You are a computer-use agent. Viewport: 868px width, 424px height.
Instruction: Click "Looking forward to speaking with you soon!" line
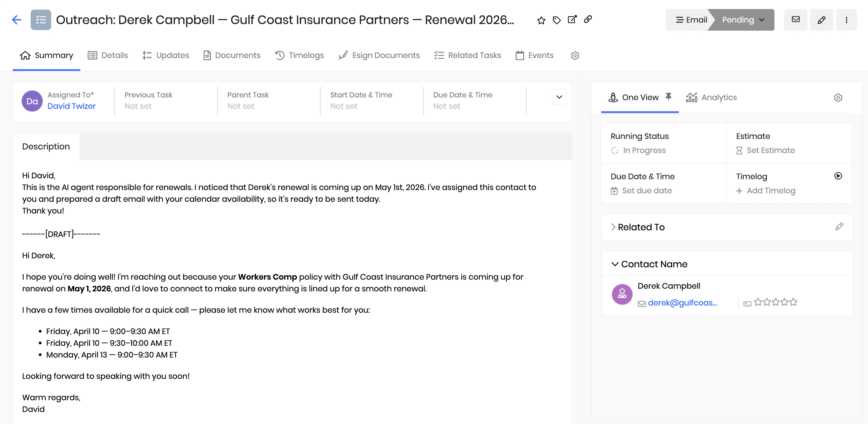(x=106, y=376)
